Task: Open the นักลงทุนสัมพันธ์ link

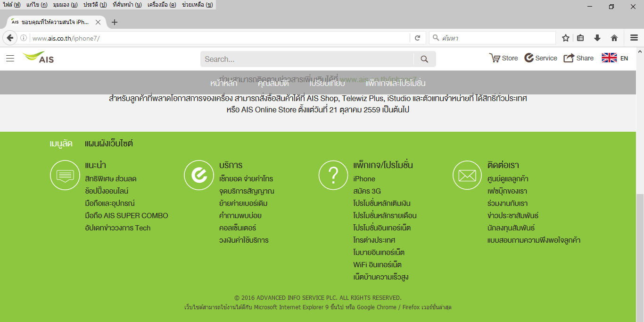Action: coord(511,228)
